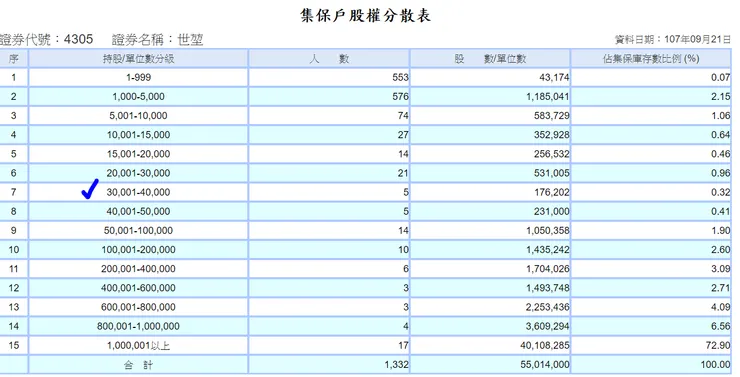The image size is (740, 377).
Task: Click the holder count value 21
Action: pyautogui.click(x=403, y=173)
